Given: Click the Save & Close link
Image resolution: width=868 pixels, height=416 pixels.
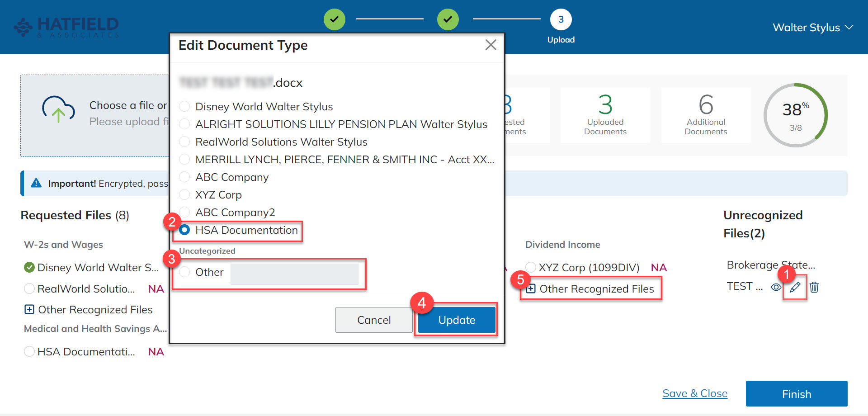Looking at the screenshot, I should [695, 393].
